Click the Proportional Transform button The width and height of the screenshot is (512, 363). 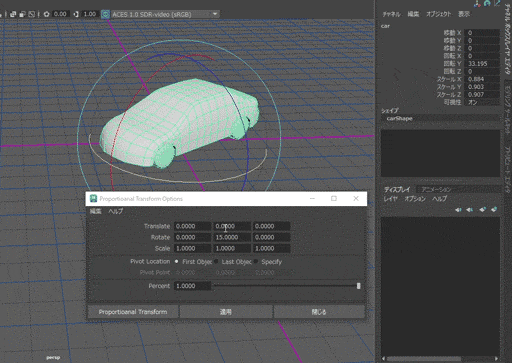coord(133,312)
